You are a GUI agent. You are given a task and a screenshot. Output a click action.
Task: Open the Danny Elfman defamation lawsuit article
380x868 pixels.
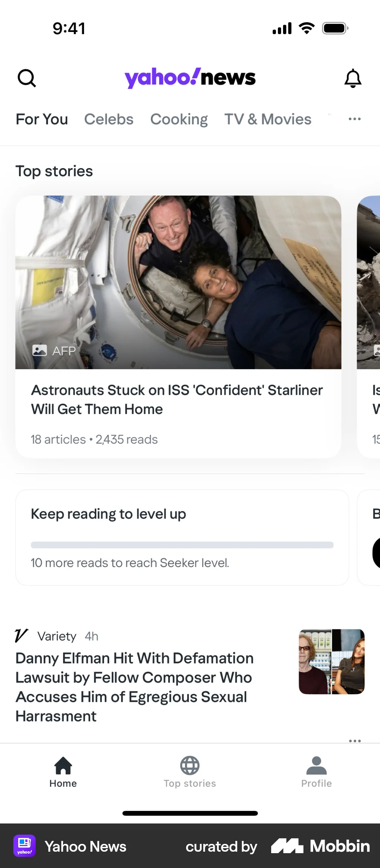coord(134,687)
